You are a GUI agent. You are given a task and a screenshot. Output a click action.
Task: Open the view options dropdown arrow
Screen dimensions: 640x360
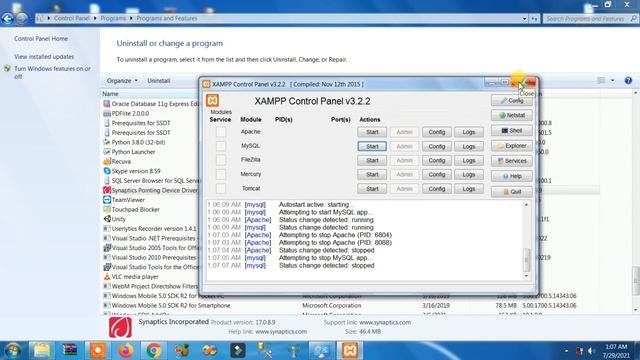(x=613, y=81)
